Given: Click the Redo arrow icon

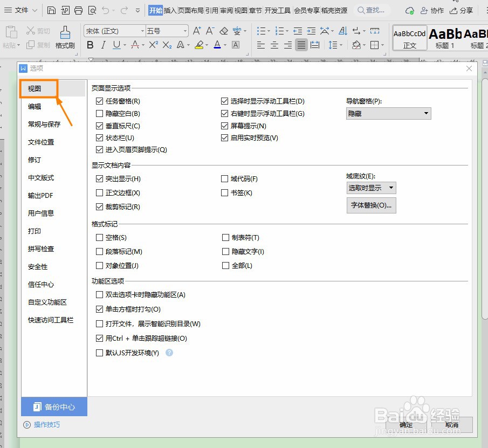Looking at the screenshot, I should (x=124, y=11).
